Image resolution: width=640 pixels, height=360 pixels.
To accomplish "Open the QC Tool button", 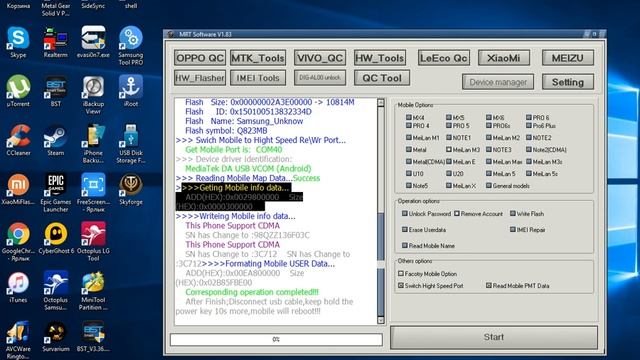I will pyautogui.click(x=382, y=78).
